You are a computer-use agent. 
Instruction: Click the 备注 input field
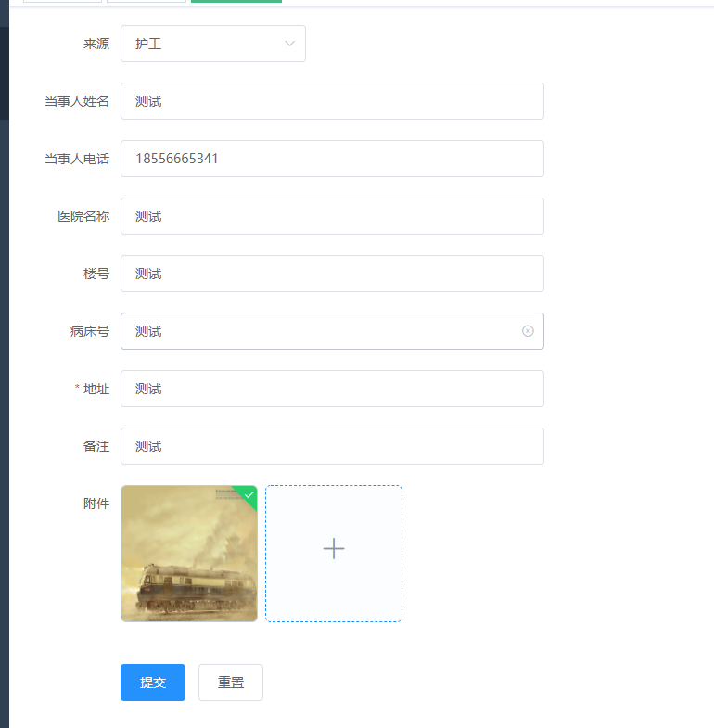332,446
